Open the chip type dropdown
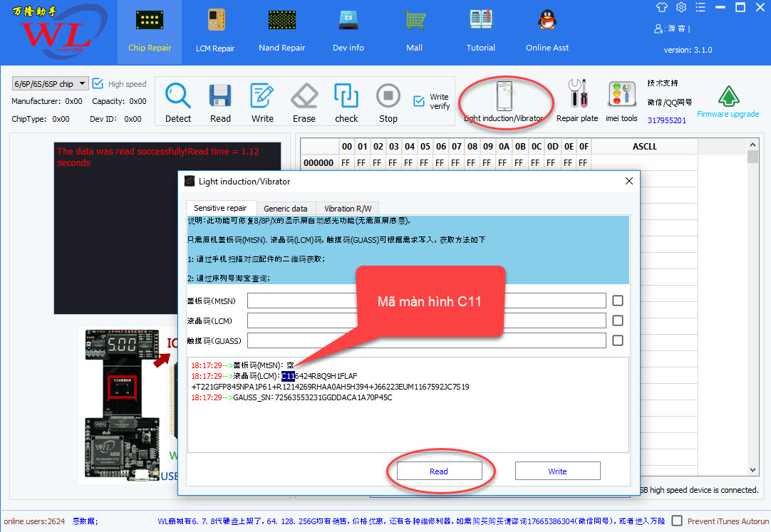Viewport: 771px width, 532px height. 83,83
